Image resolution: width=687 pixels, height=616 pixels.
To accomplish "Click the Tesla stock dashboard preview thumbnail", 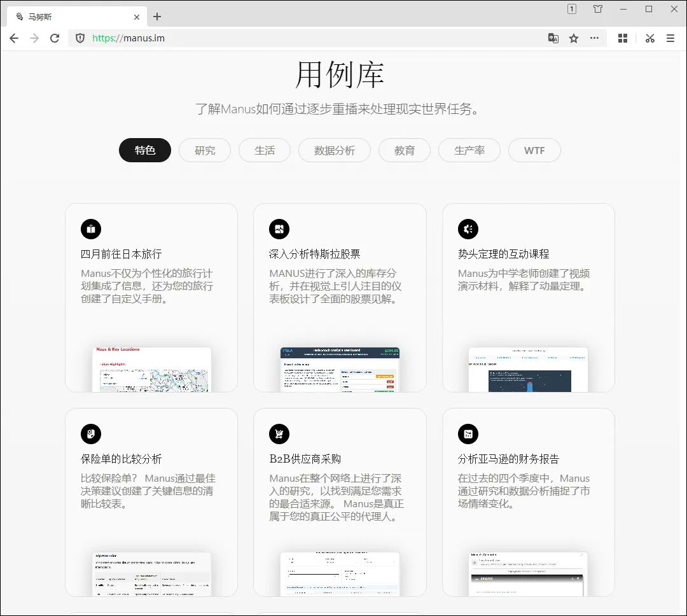I will click(x=340, y=370).
